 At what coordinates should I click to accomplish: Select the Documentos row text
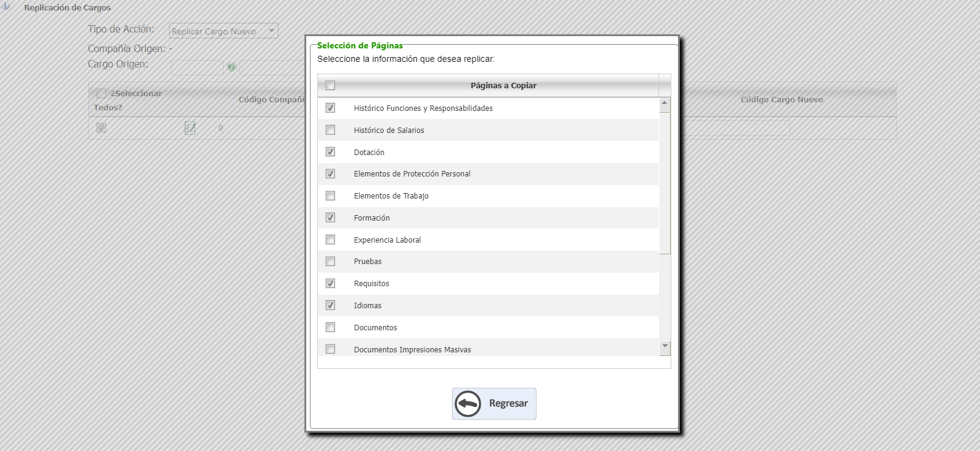(375, 328)
